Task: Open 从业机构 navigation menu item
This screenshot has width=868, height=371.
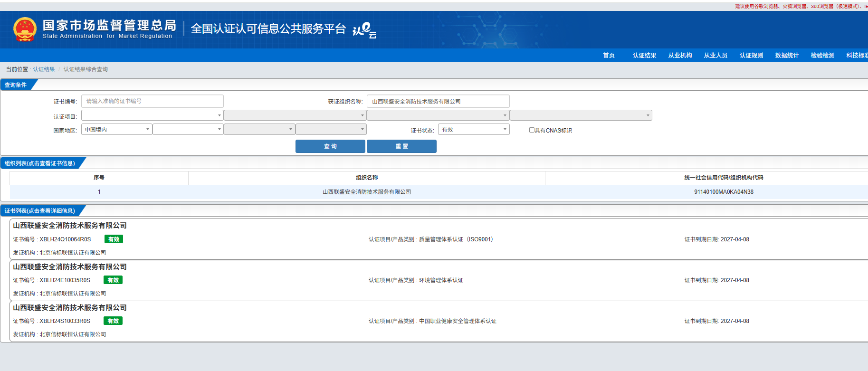Action: coord(680,56)
